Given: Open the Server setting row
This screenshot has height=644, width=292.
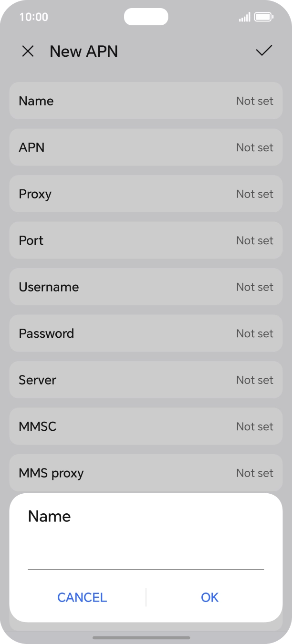Looking at the screenshot, I should click(146, 380).
